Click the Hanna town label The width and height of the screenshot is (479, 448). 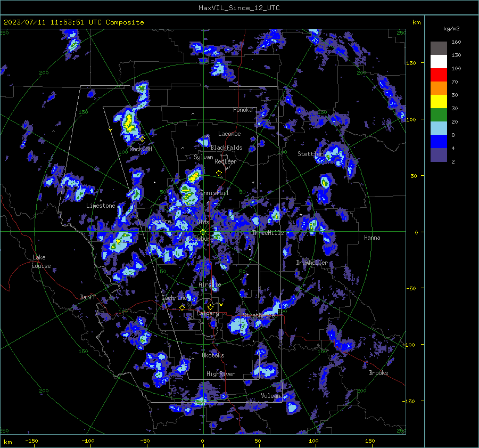pos(372,238)
